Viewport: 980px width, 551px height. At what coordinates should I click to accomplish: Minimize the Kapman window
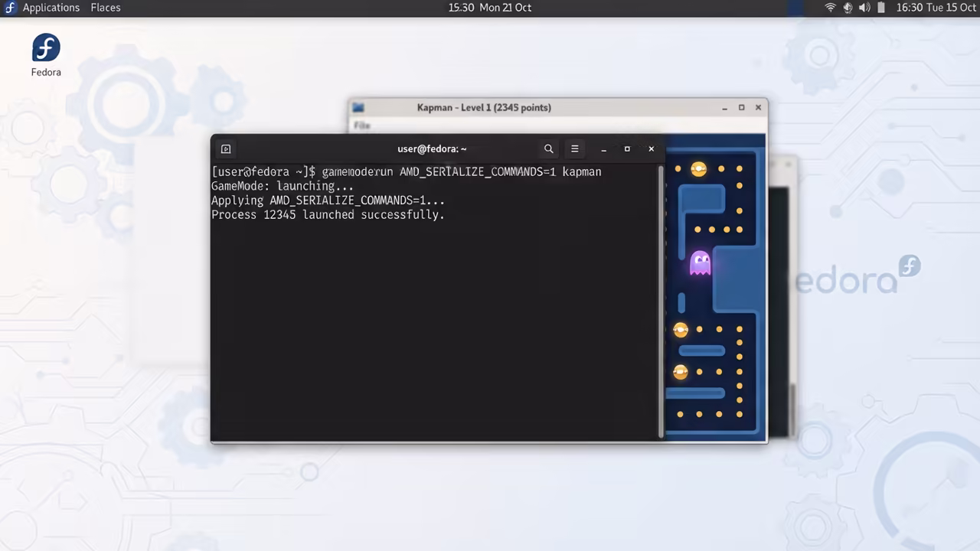[724, 108]
